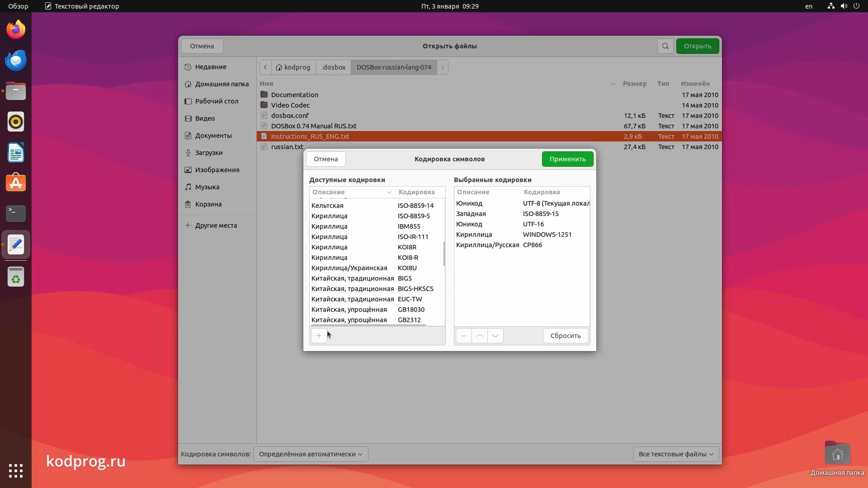
Task: Select 'Кириллица ISO-8859-5' in available encodings
Action: coord(377,216)
